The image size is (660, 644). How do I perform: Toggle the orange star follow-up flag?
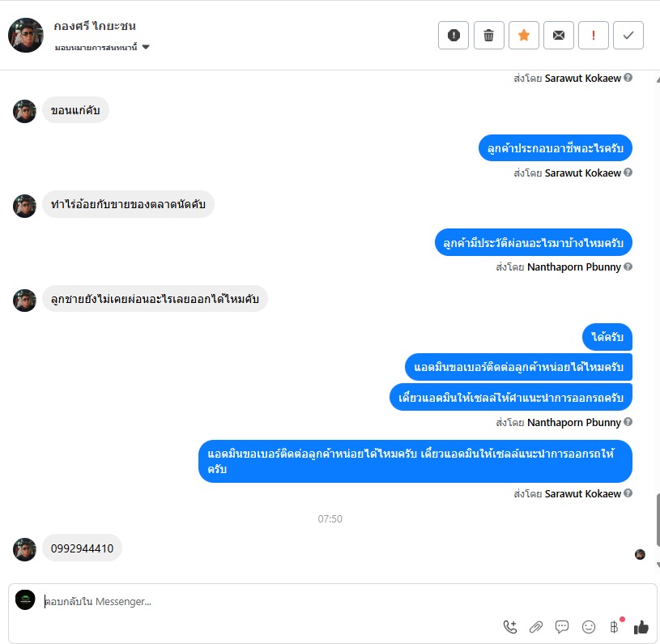click(x=524, y=36)
